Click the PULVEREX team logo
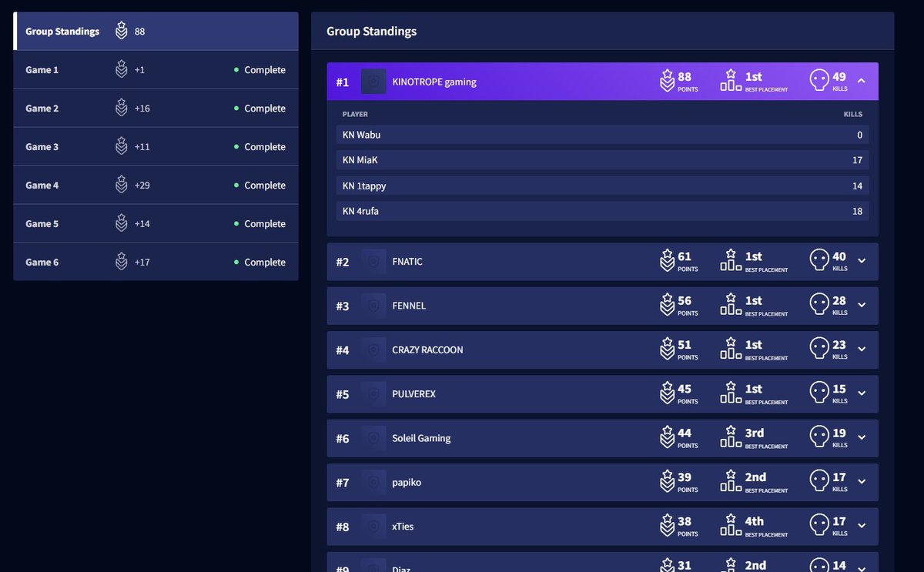 (x=373, y=394)
